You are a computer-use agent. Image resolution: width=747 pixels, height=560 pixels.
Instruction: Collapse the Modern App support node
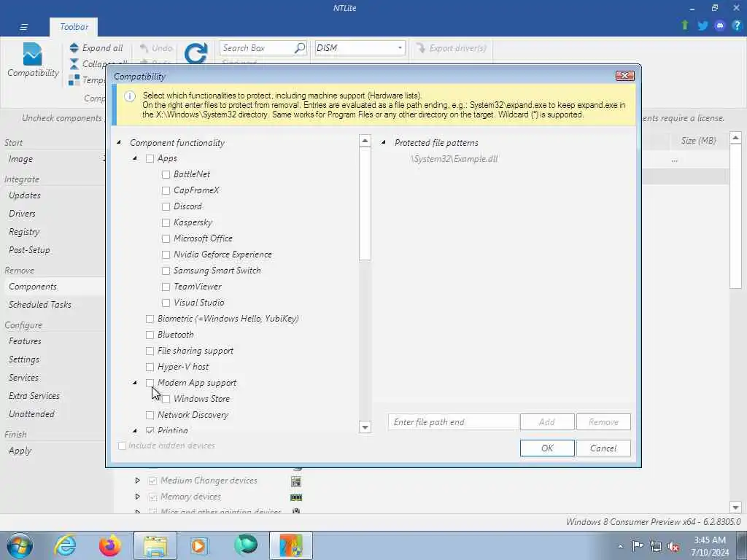[135, 383]
